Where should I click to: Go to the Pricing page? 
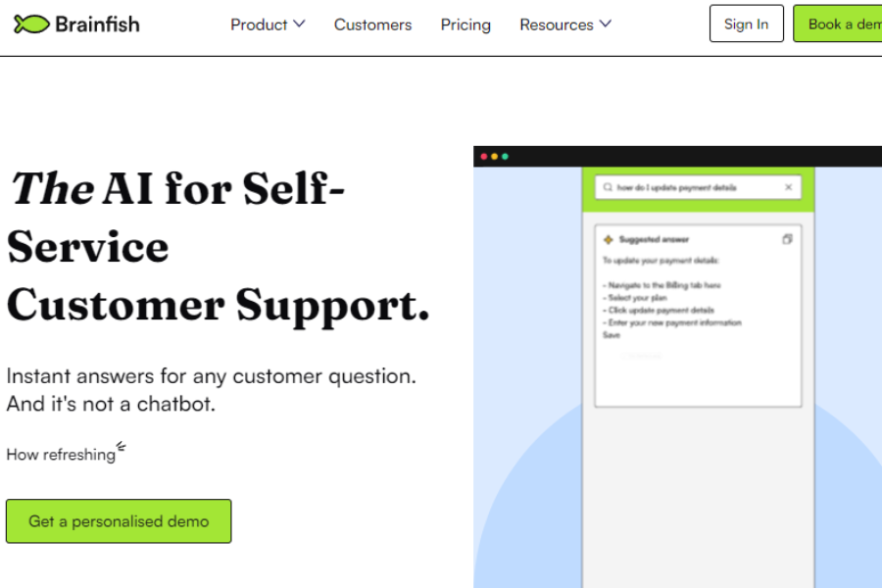pyautogui.click(x=465, y=25)
